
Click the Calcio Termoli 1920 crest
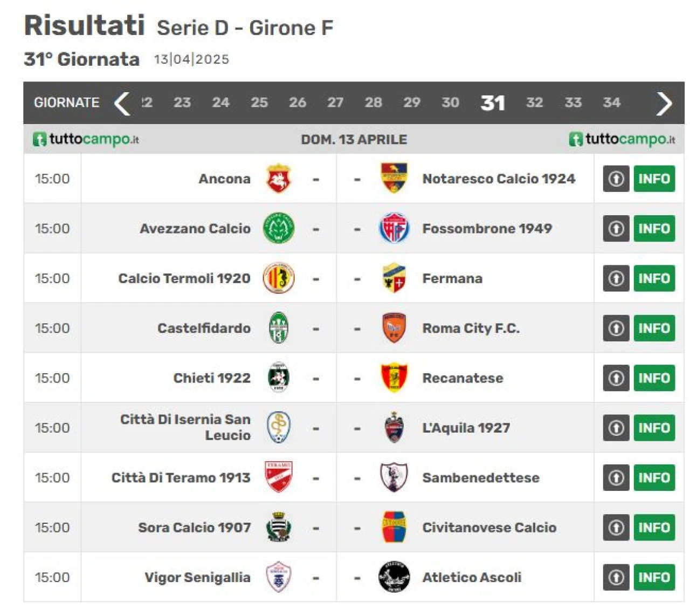[279, 278]
